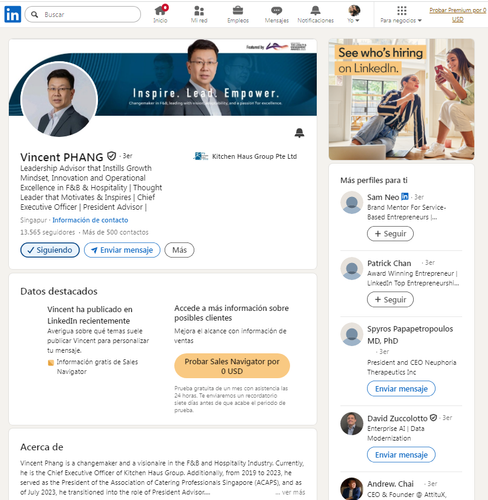Screen dimensions: 488x500
Task: Open Más de 500 contactos
Action: tap(115, 232)
